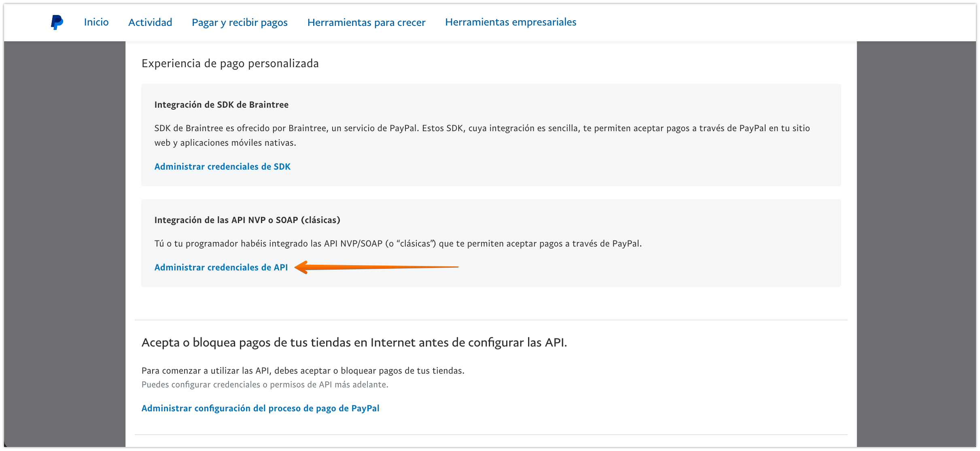Click the Integración de las API NVP o SOAP title

pyautogui.click(x=247, y=220)
